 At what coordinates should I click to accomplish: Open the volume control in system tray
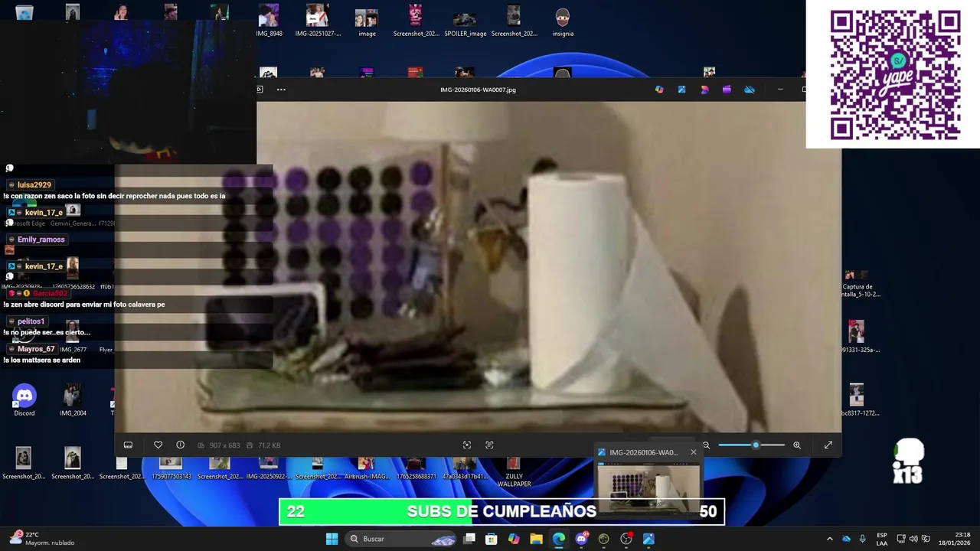tap(913, 539)
